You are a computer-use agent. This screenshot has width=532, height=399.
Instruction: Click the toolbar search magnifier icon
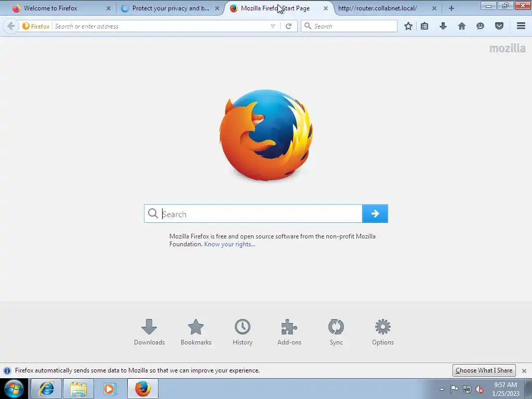tap(308, 26)
